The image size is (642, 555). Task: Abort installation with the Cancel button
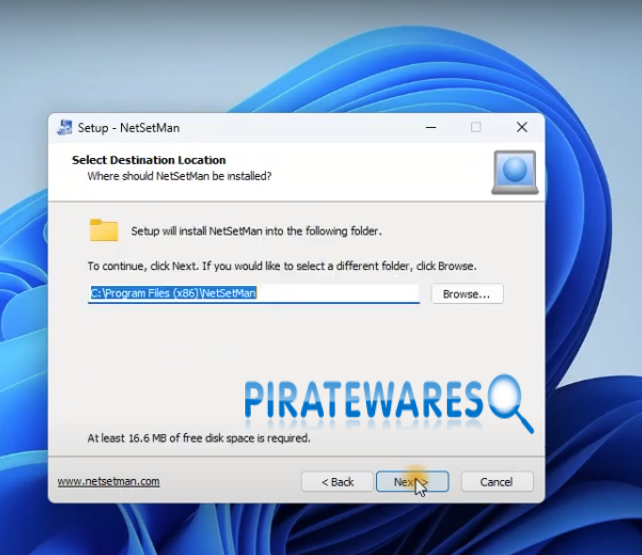tap(496, 482)
